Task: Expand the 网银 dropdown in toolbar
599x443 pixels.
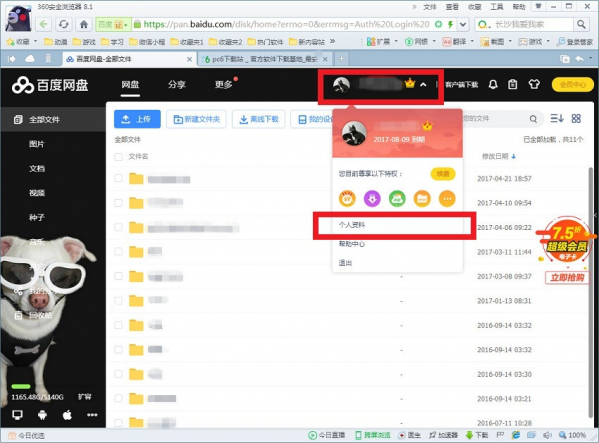Action: click(434, 41)
